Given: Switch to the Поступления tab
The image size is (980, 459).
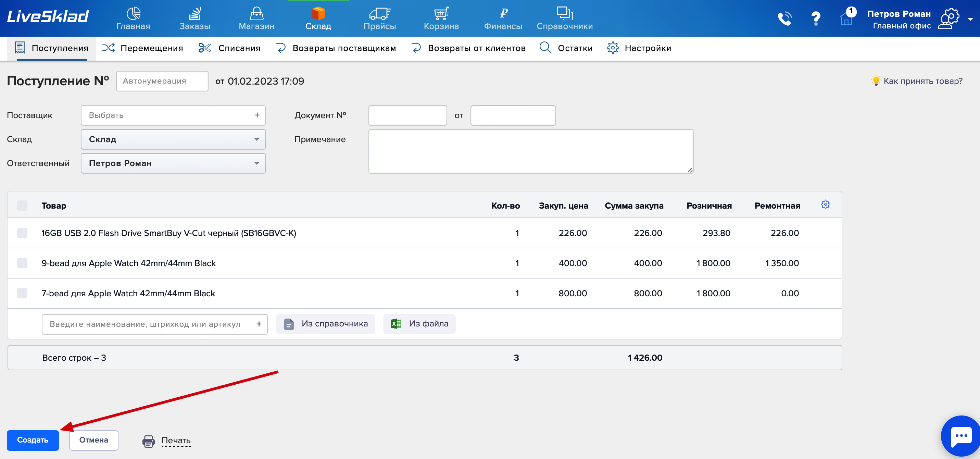Looking at the screenshot, I should [51, 48].
